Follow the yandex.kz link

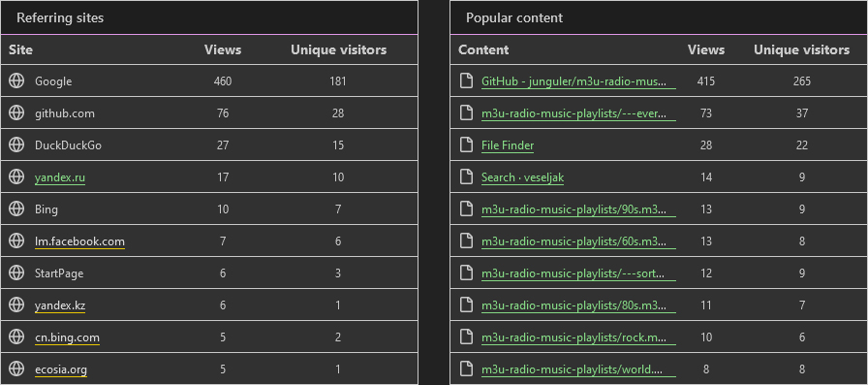pos(60,305)
